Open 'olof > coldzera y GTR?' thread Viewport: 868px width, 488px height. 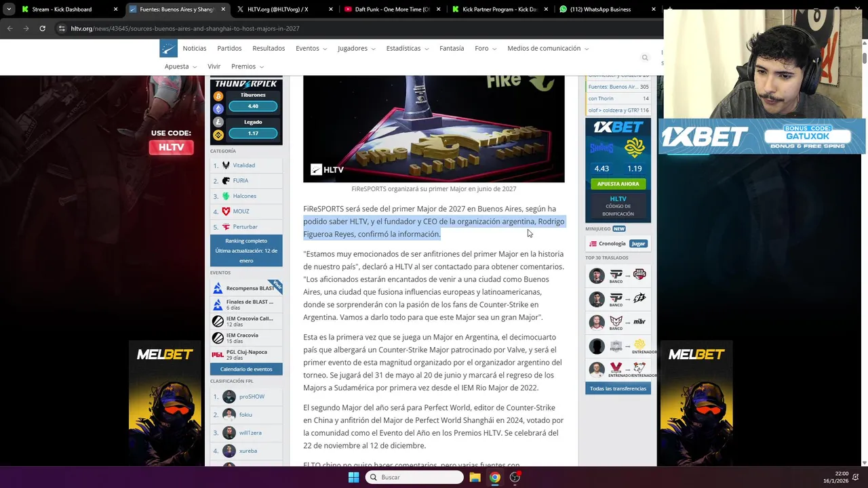click(618, 110)
